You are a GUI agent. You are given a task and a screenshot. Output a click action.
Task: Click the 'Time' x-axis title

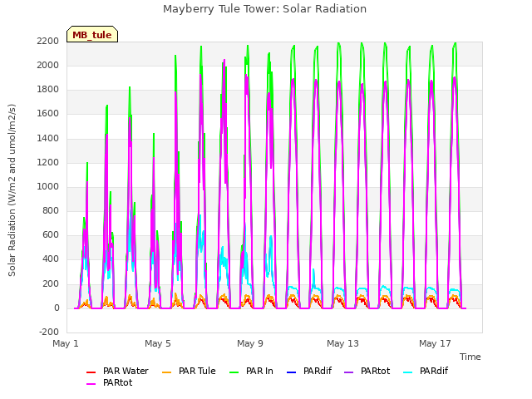470,357
